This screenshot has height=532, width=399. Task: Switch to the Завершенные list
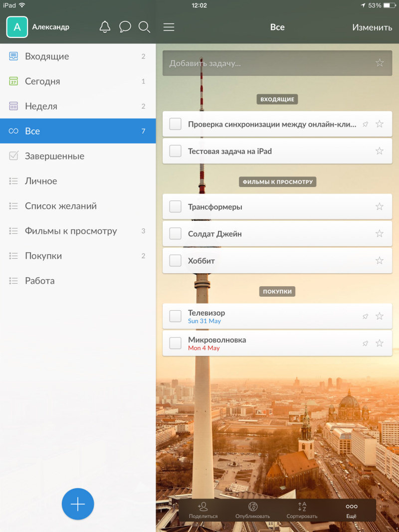click(x=54, y=156)
